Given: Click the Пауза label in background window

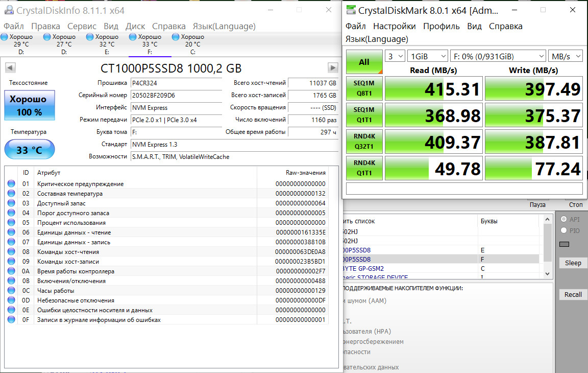Looking at the screenshot, I should [x=537, y=204].
